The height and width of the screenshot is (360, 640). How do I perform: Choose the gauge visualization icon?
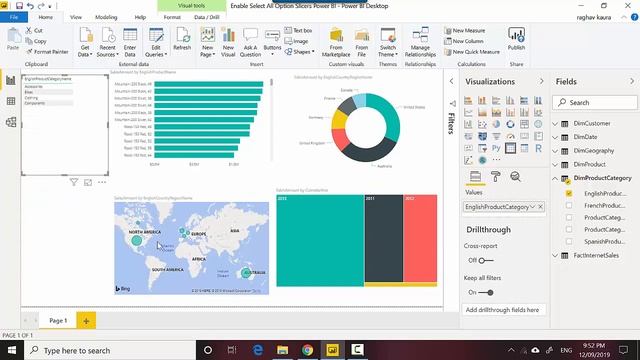(x=510, y=136)
